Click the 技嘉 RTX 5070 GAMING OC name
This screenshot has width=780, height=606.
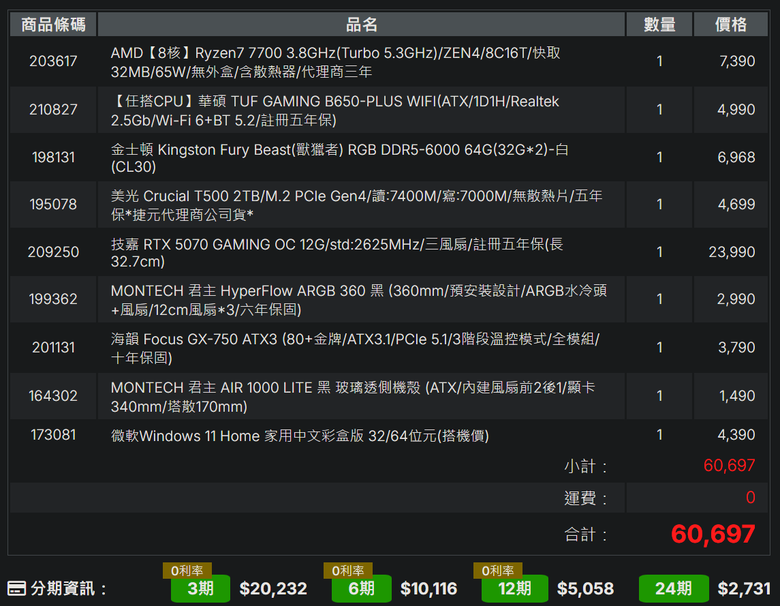click(x=337, y=252)
